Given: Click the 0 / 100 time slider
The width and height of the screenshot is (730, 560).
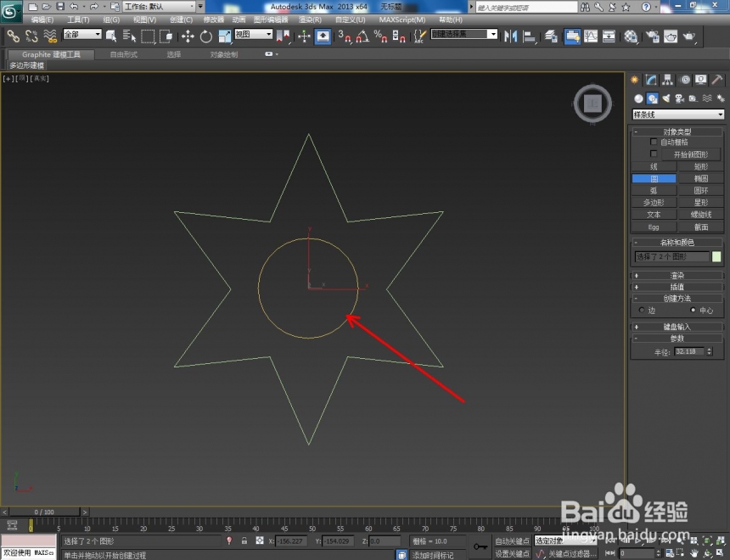Looking at the screenshot, I should click(44, 512).
